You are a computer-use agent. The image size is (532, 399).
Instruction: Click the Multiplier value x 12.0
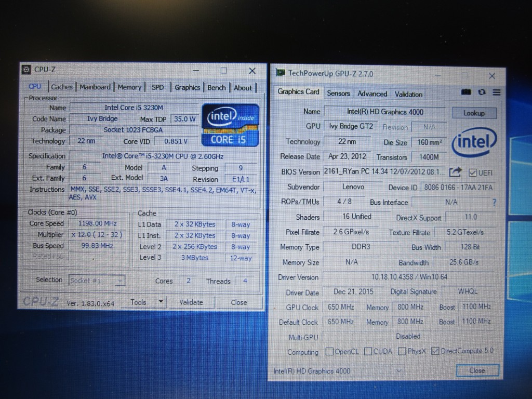97,234
